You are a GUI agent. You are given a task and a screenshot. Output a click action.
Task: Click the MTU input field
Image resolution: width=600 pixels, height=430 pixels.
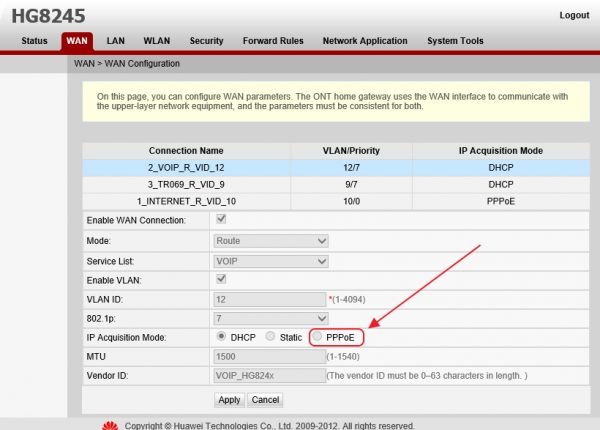point(270,357)
